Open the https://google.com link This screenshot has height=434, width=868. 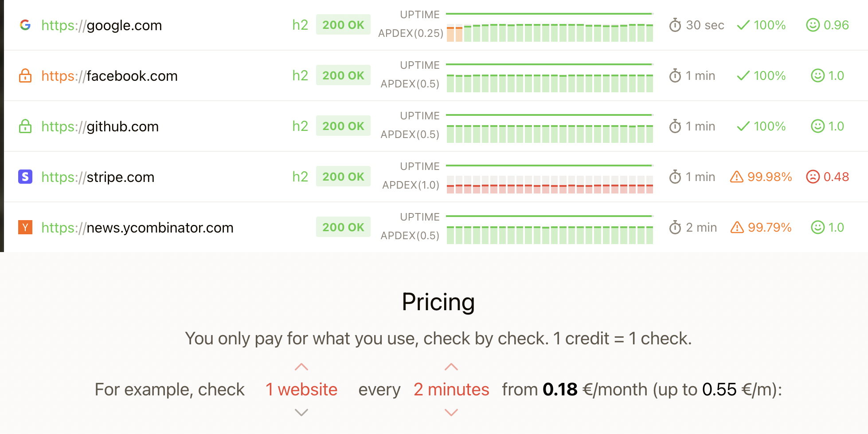102,25
